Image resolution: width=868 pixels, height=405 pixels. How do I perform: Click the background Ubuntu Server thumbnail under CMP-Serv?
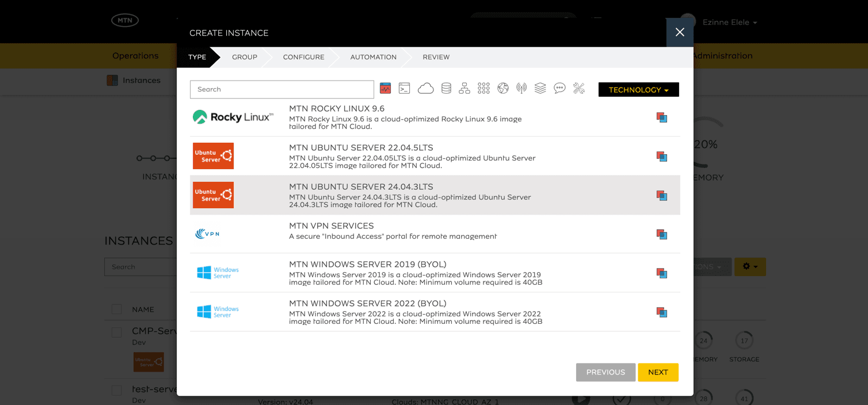tap(149, 362)
